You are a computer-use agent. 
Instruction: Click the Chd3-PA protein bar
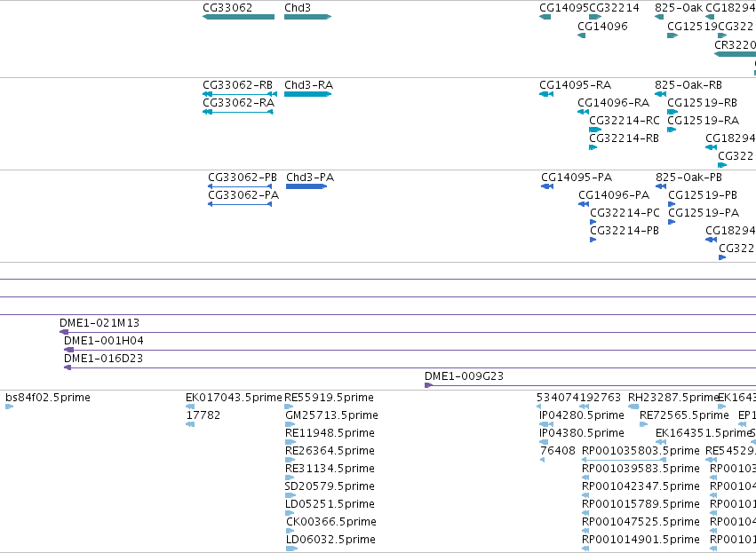coord(306,186)
